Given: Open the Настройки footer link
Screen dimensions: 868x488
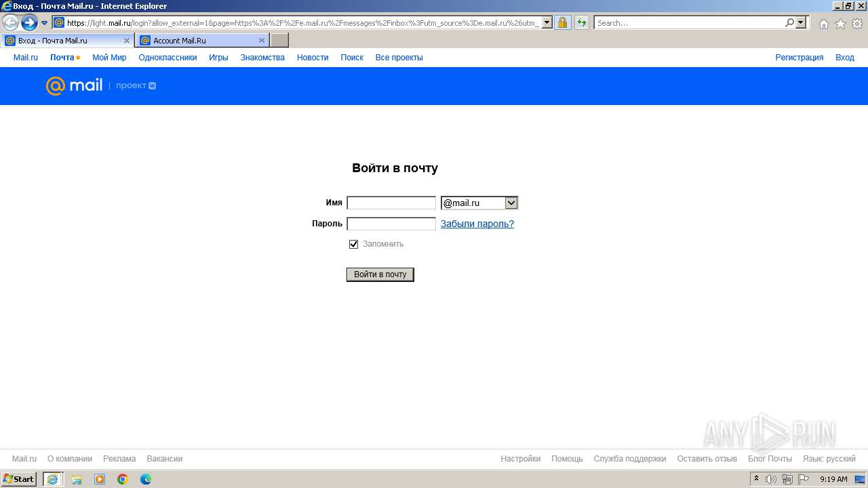Looking at the screenshot, I should coord(521,459).
